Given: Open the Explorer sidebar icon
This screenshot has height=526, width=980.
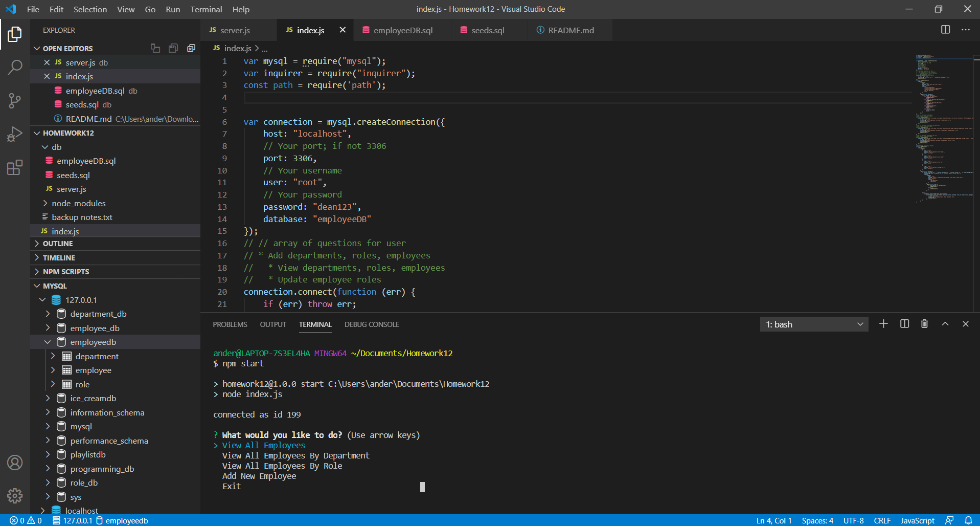Looking at the screenshot, I should 15,34.
